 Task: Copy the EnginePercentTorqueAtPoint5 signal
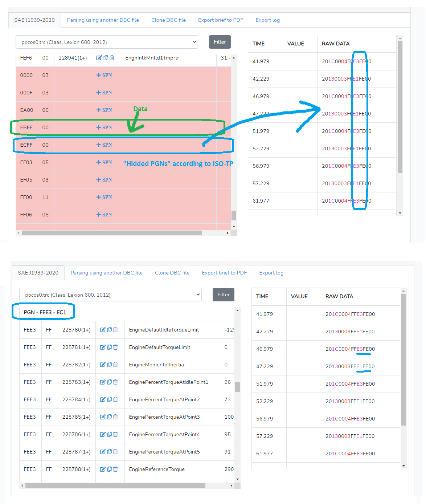pos(109,452)
